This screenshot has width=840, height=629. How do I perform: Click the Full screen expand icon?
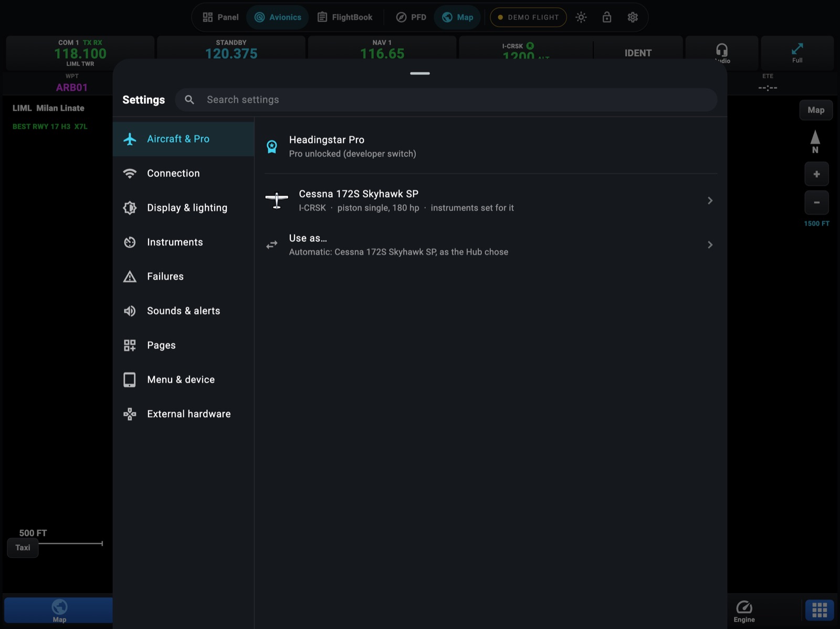tap(797, 53)
